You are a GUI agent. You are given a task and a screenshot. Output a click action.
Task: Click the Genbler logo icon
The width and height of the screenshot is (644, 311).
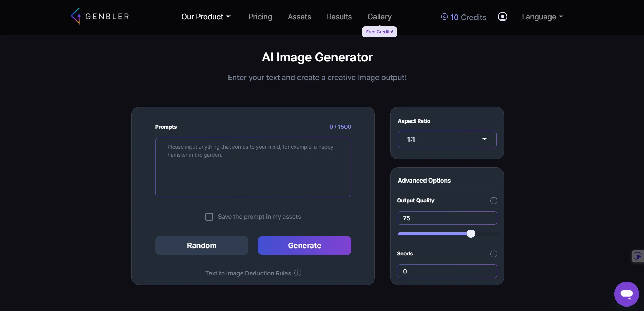[x=76, y=16]
